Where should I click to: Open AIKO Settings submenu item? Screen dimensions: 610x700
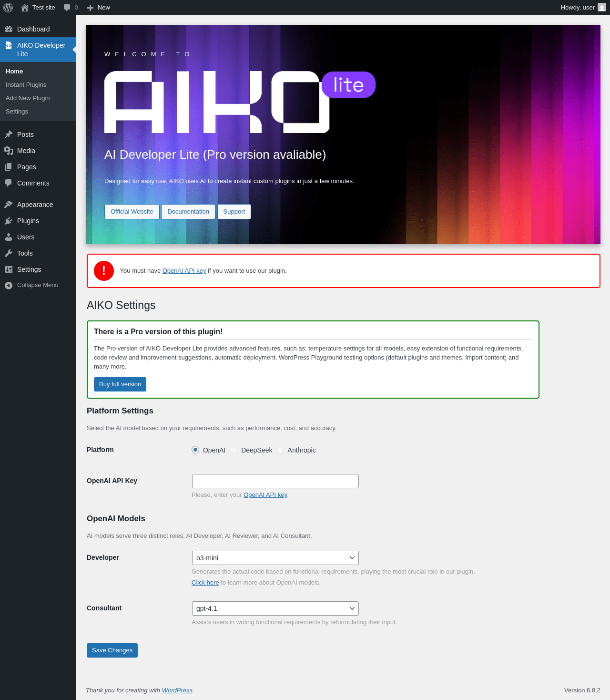tap(38, 112)
